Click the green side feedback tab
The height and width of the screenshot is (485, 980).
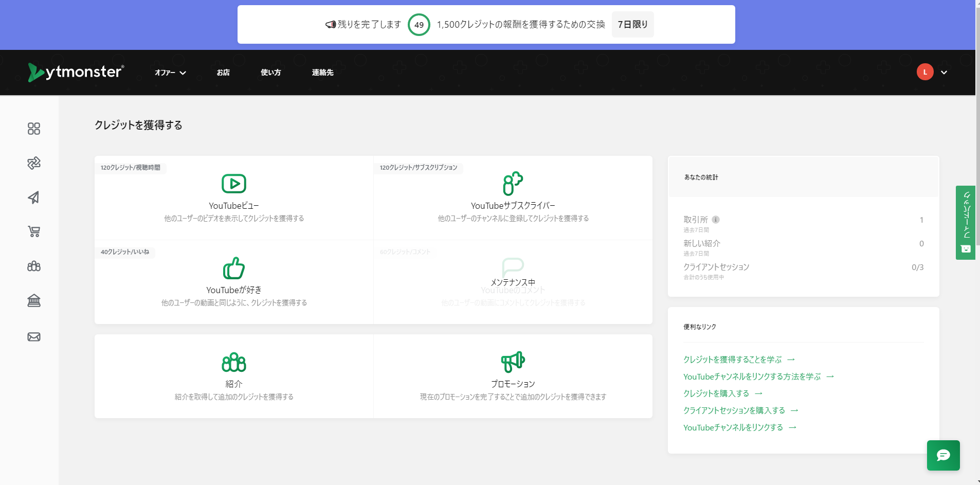click(x=966, y=223)
